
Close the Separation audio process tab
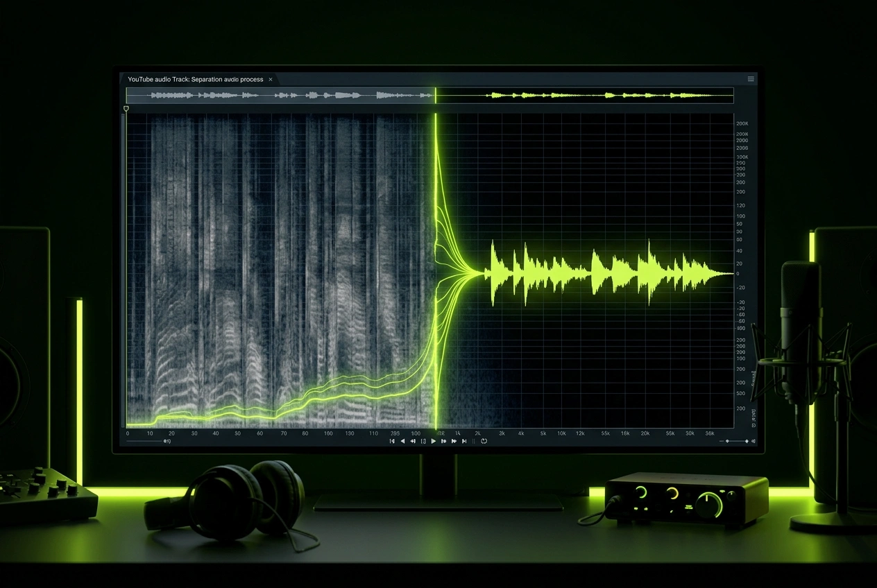[x=270, y=79]
